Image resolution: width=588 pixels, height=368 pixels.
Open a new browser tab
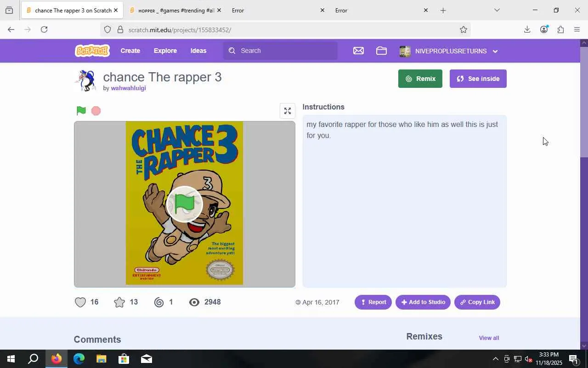(443, 10)
